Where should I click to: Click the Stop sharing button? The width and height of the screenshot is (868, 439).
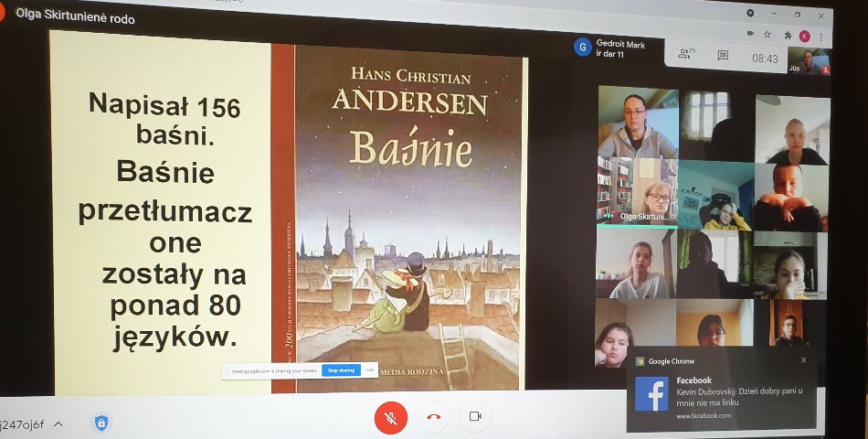[341, 370]
